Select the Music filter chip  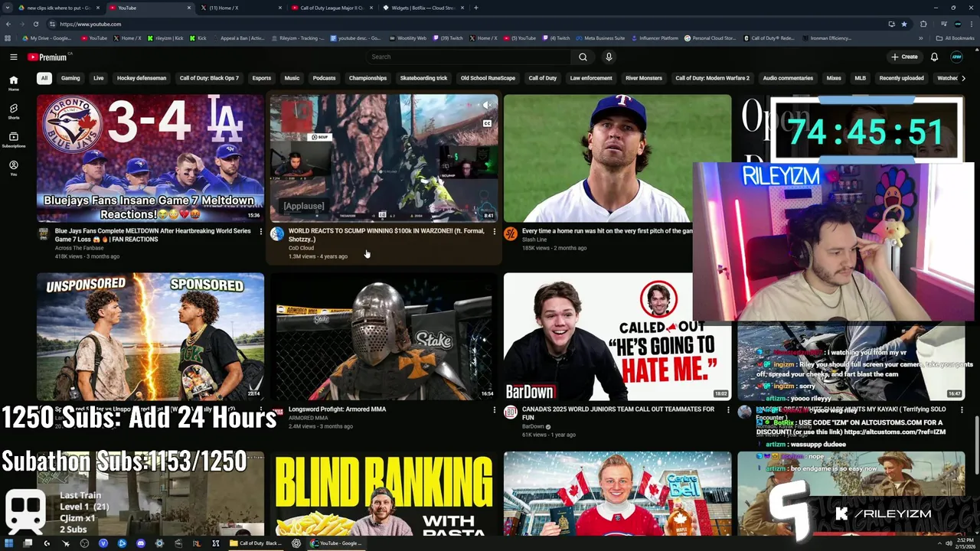(x=292, y=78)
